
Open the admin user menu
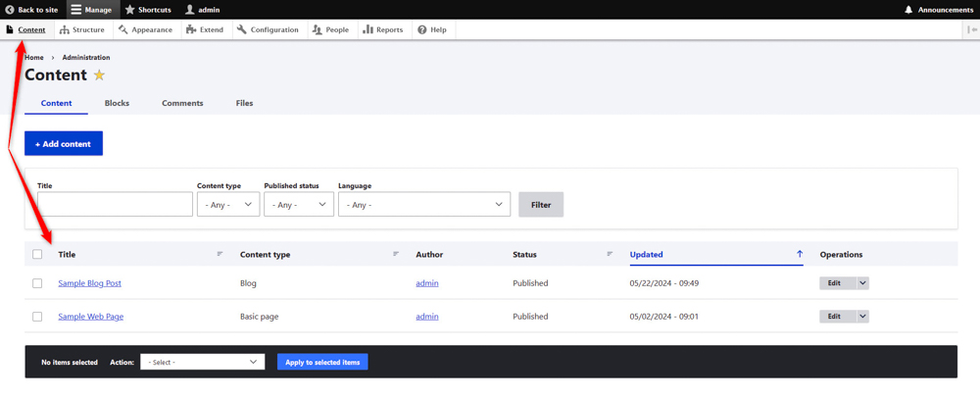[x=203, y=10]
